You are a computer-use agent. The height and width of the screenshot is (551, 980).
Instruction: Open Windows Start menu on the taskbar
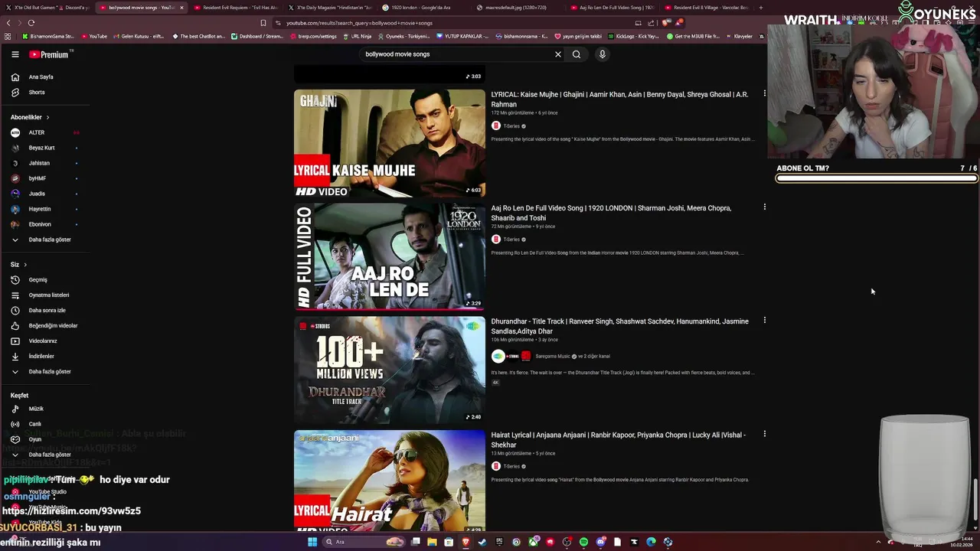tap(312, 542)
